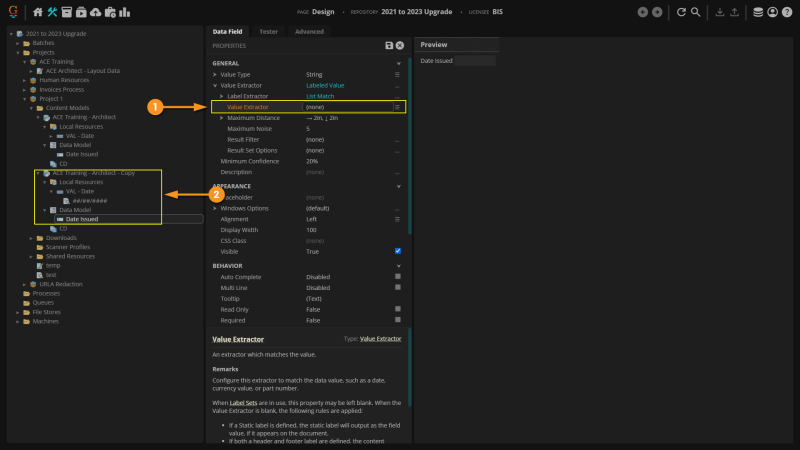Click the Label Sets link in remarks

coord(243,402)
